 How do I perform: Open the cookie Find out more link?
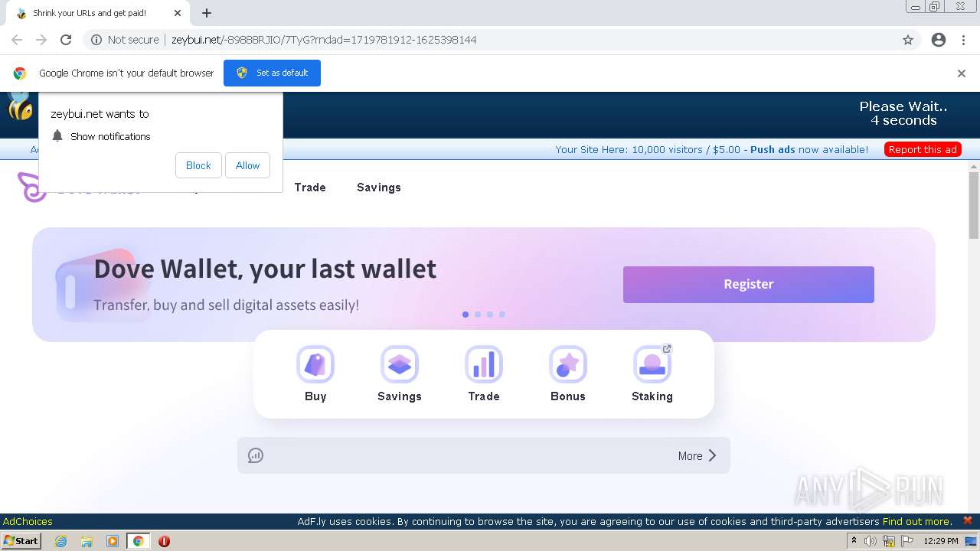click(917, 521)
